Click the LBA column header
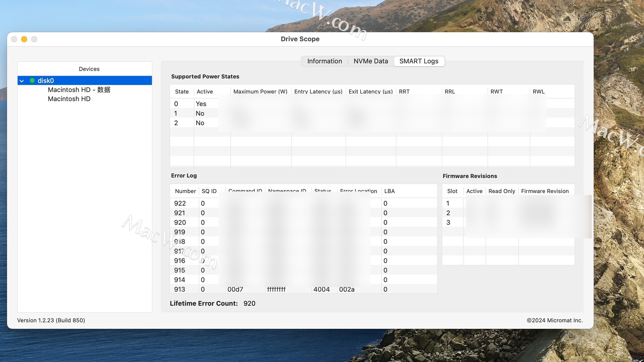Screen dimensions: 644x362 click(x=389, y=191)
